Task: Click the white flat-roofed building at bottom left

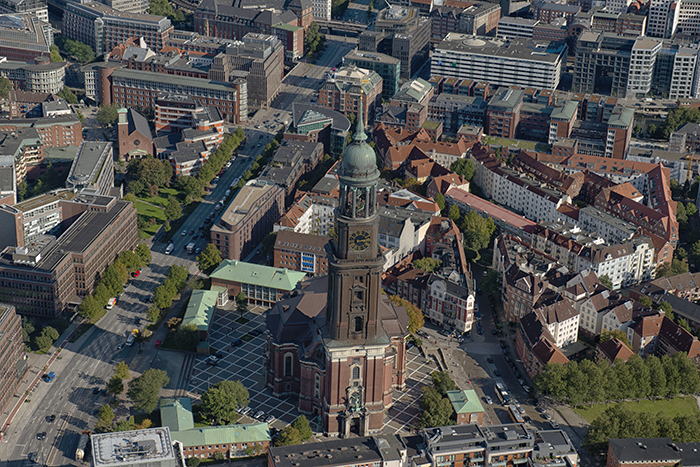Action: (x=132, y=447)
